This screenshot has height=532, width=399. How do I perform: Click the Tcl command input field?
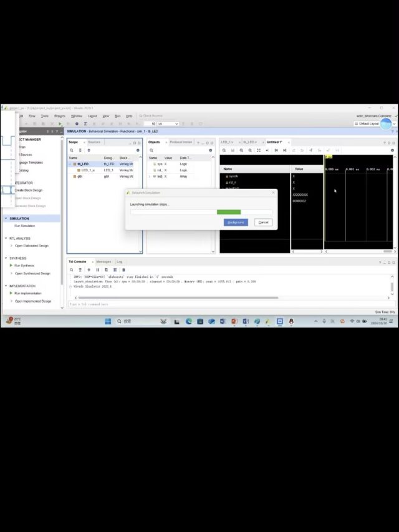pos(224,304)
